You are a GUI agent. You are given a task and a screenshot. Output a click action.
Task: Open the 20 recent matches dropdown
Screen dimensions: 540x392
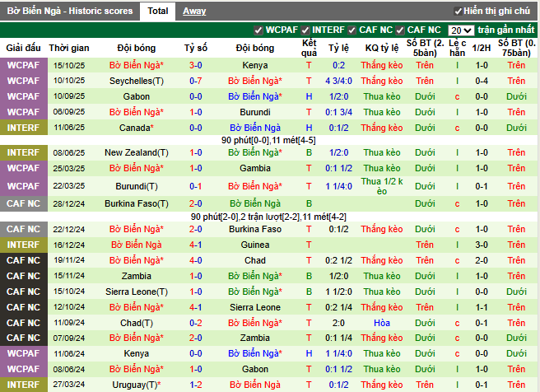[x=461, y=30]
